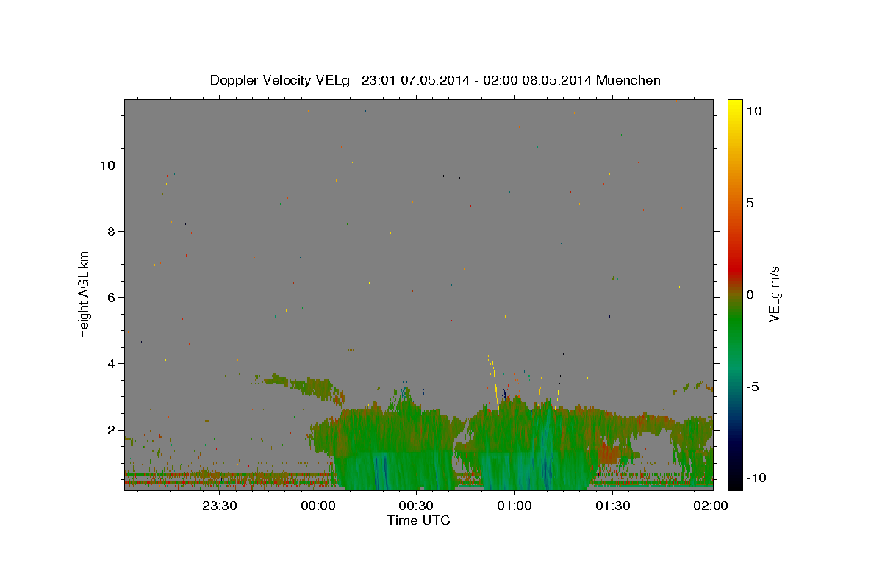Pick the black bottom of the colorbar
Screen dimensions: 882x588
tap(734, 484)
